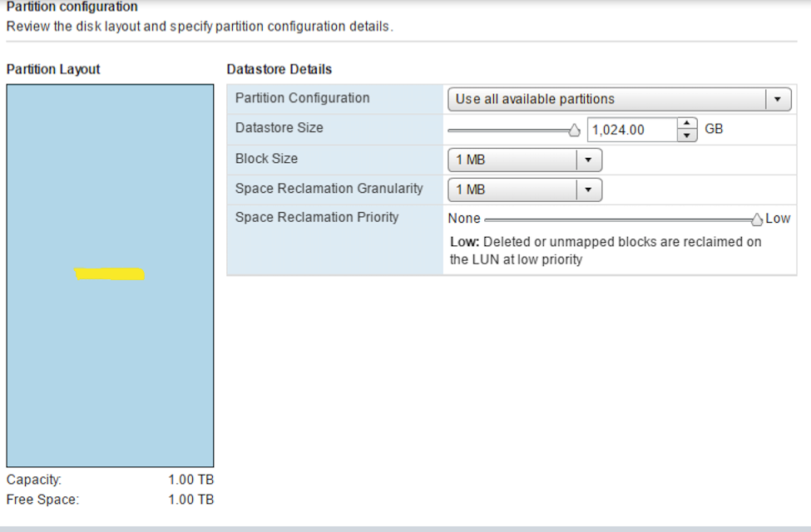Viewport: 811px width, 532px height.
Task: Decrease Datastore Size with the down stepper arrow
Action: (x=686, y=135)
